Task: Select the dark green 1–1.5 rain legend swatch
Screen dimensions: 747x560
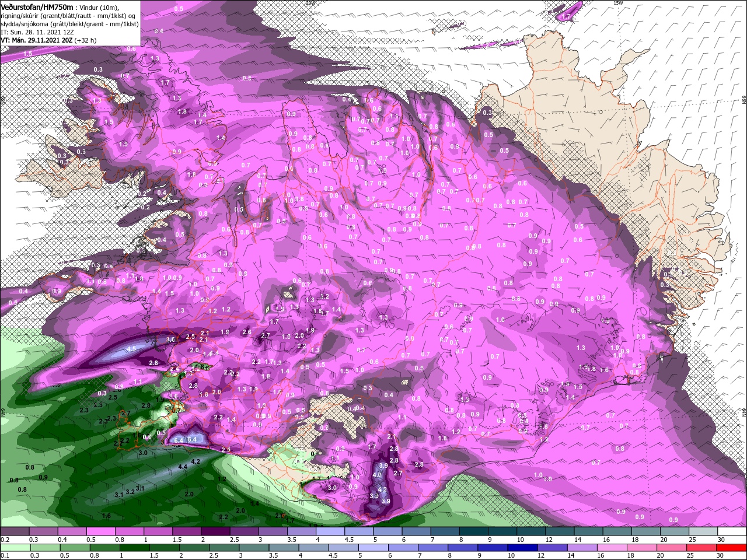Action: (135, 547)
